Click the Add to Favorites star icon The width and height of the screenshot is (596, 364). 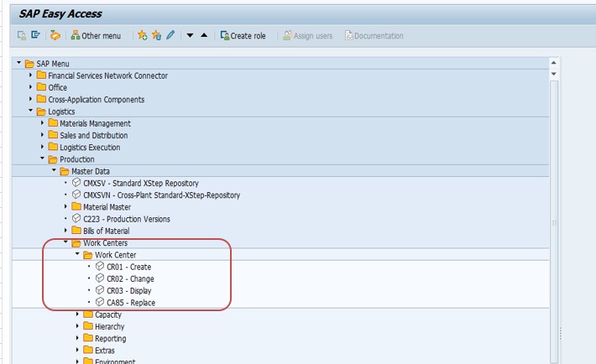click(x=143, y=36)
